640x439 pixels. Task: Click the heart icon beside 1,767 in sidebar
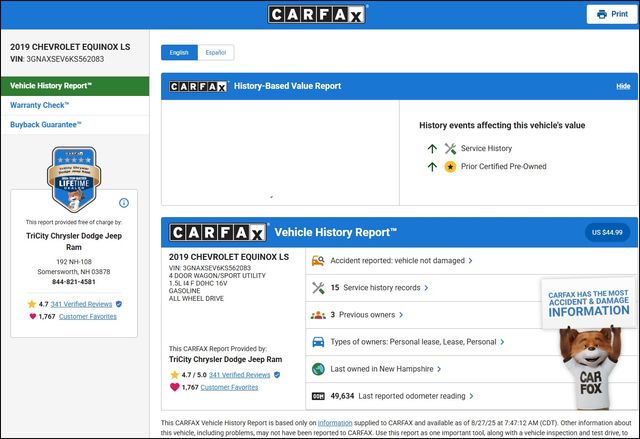tap(33, 316)
